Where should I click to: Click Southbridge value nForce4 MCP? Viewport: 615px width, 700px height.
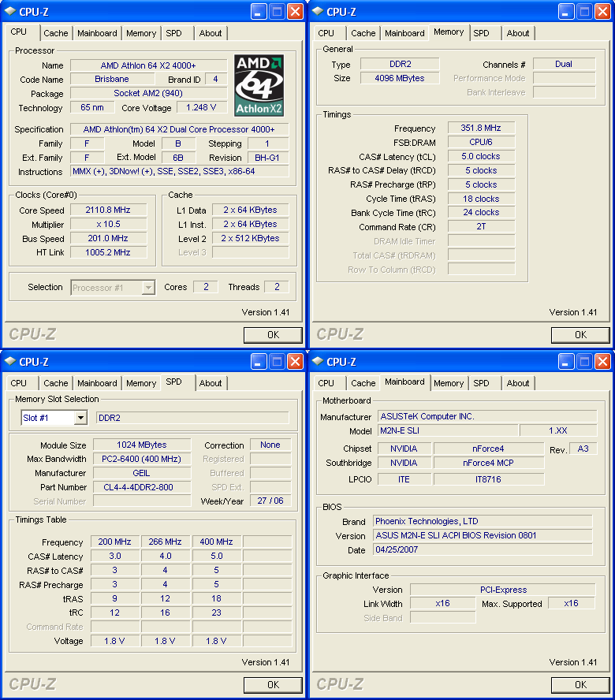pos(489,463)
